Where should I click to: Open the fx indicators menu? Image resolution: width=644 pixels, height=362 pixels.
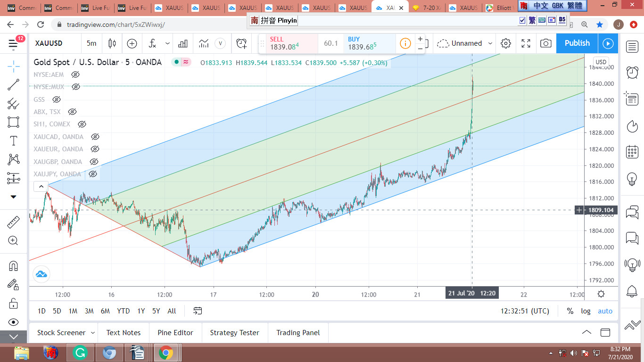pos(152,43)
